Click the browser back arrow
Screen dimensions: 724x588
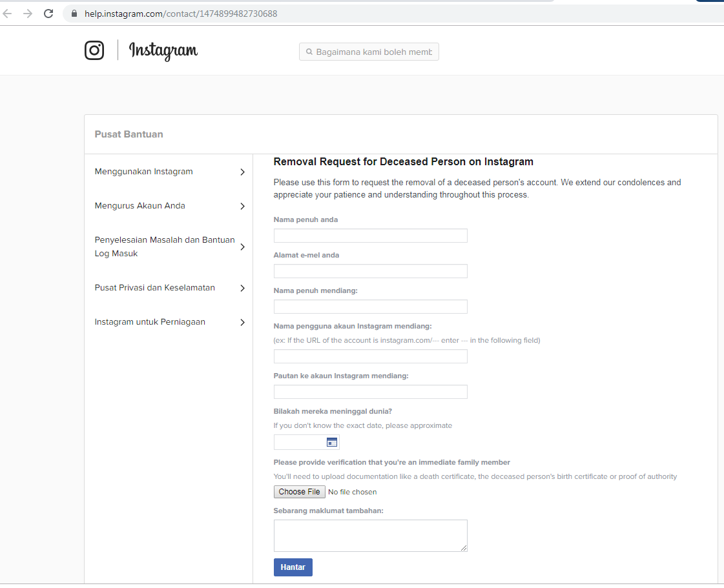(7, 14)
